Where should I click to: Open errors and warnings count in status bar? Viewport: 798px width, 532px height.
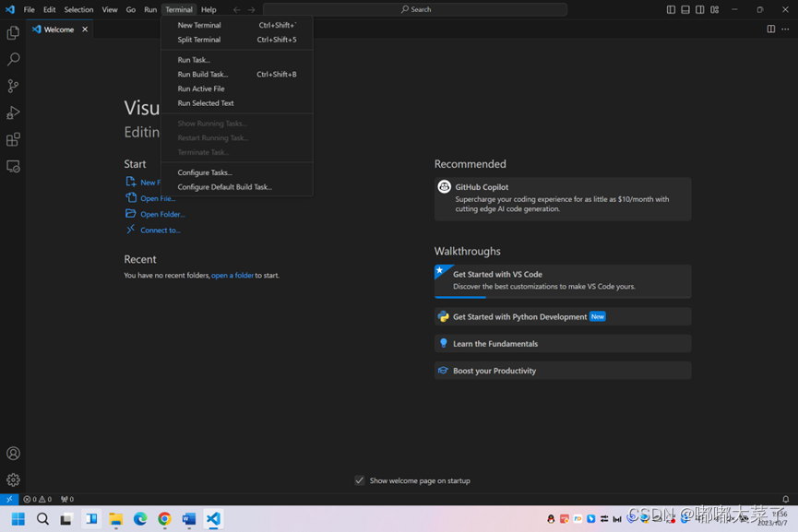click(x=38, y=499)
